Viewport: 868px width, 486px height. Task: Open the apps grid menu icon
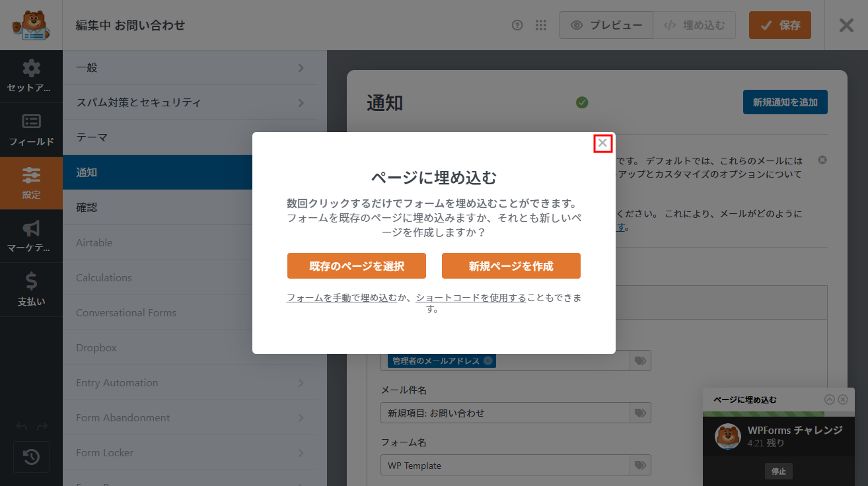(x=541, y=25)
